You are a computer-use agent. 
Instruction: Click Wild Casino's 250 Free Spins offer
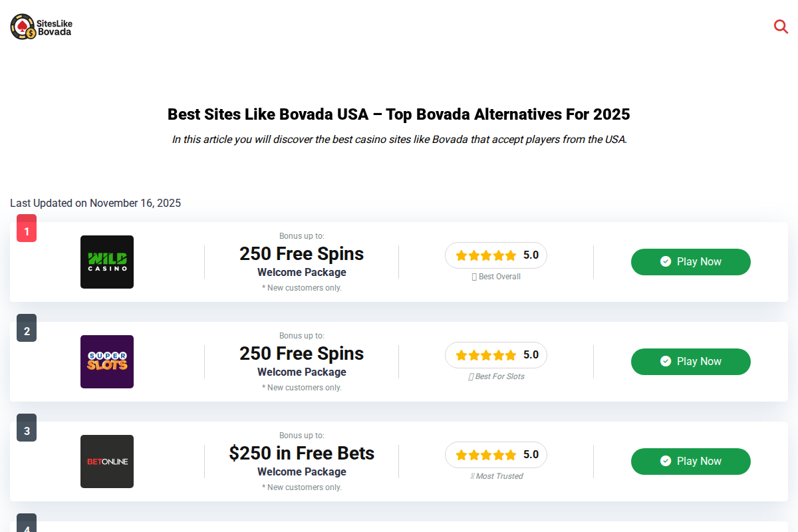click(302, 254)
